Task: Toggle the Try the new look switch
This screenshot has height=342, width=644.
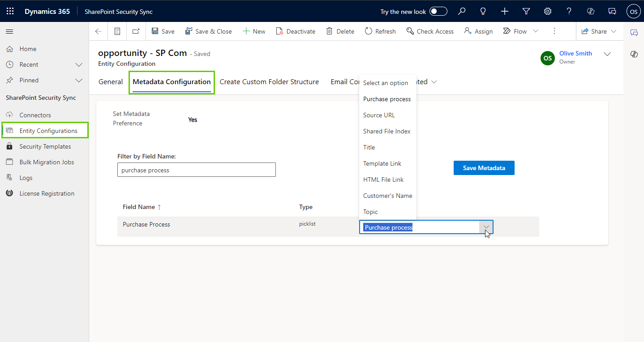Action: [438, 11]
